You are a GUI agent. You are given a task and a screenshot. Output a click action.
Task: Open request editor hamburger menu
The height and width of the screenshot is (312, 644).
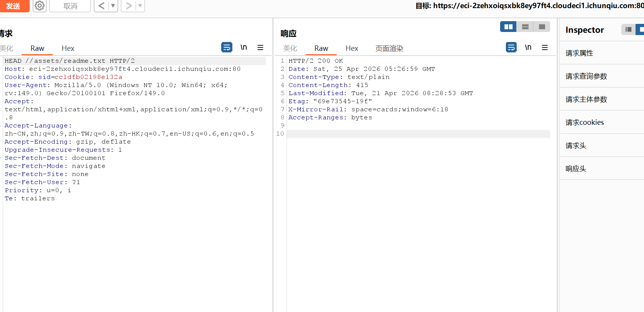[260, 47]
